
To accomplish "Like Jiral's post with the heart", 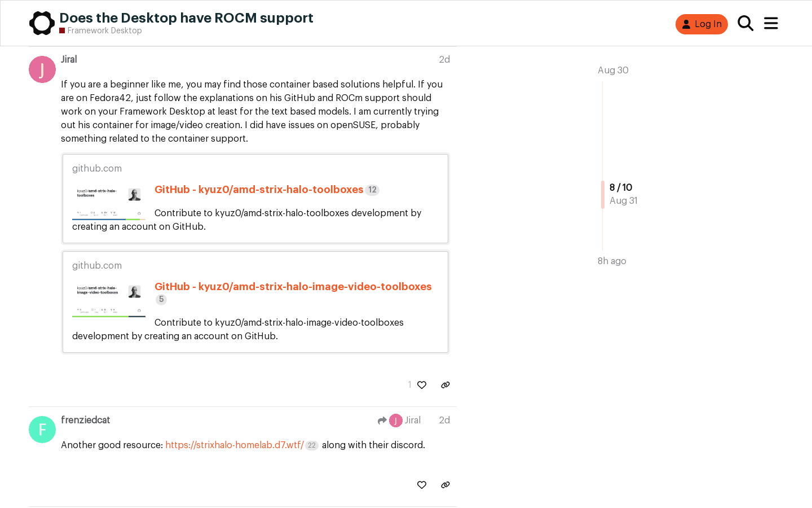I will [422, 384].
